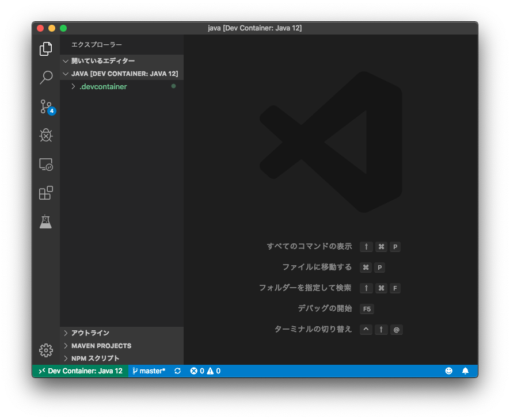
Task: Open the Manage gear icon
Action: [46, 350]
